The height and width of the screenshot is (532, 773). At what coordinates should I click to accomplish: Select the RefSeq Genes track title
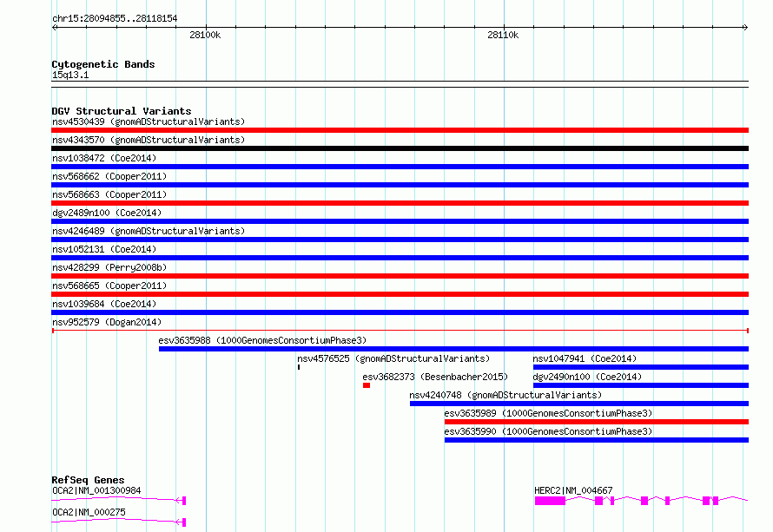(88, 480)
